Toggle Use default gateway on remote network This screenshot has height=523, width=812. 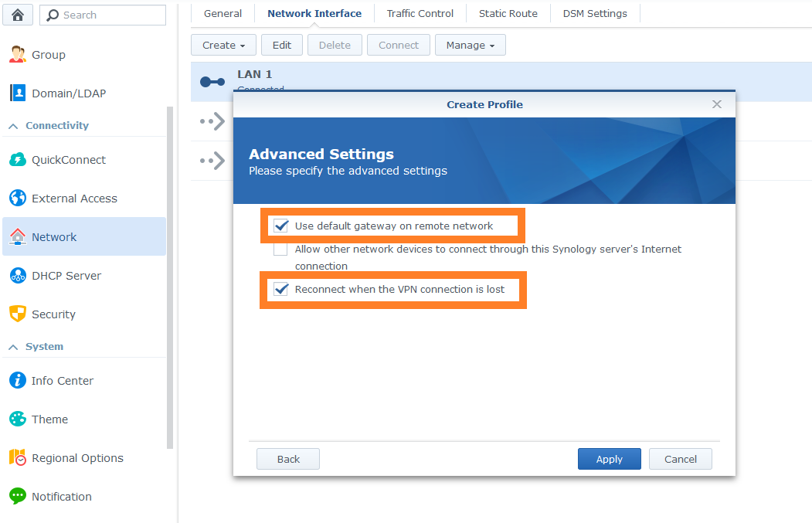click(x=280, y=226)
